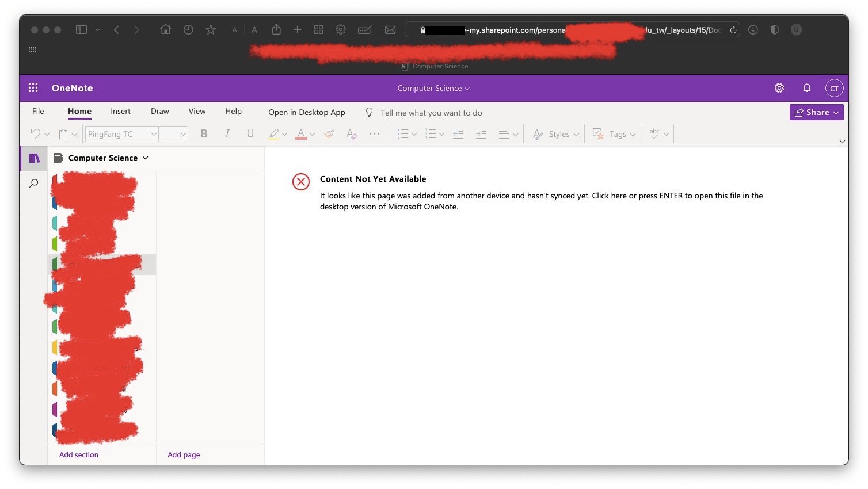Screen dimensions: 868x489
Task: Click the Undo icon
Action: (x=36, y=134)
